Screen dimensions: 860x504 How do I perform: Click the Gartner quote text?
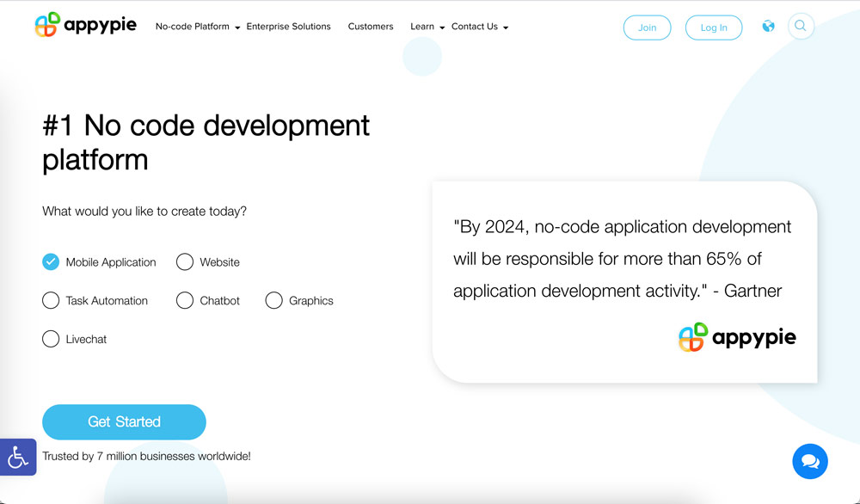[622, 258]
